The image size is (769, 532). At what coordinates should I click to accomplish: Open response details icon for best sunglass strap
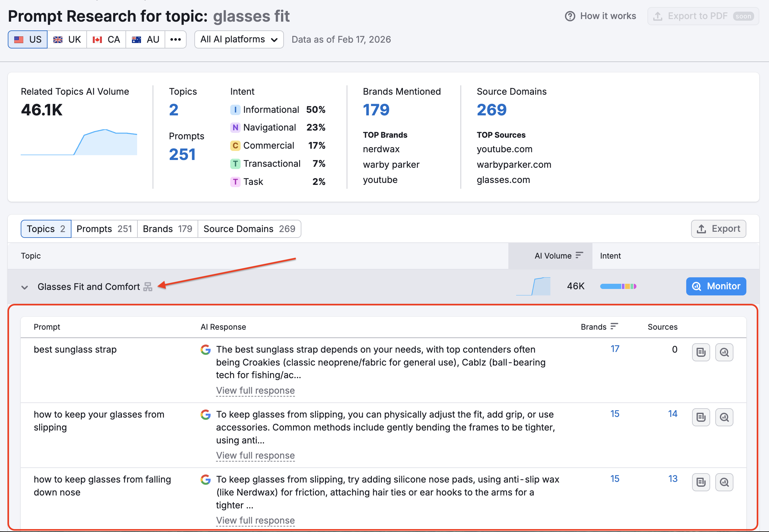701,352
